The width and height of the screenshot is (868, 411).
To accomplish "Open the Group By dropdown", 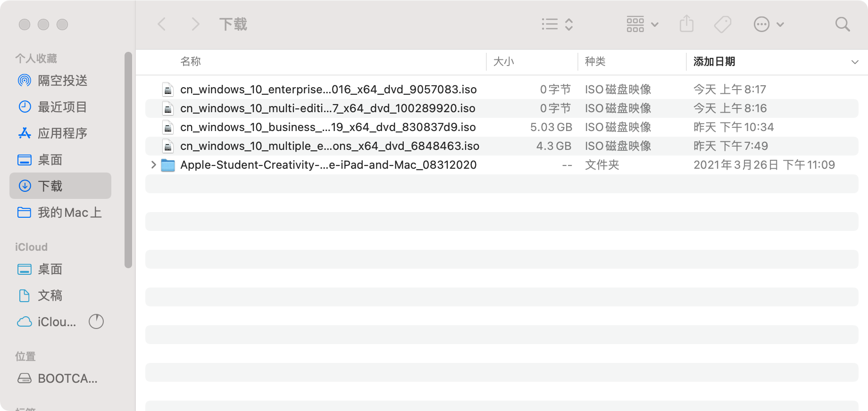I will pyautogui.click(x=642, y=24).
